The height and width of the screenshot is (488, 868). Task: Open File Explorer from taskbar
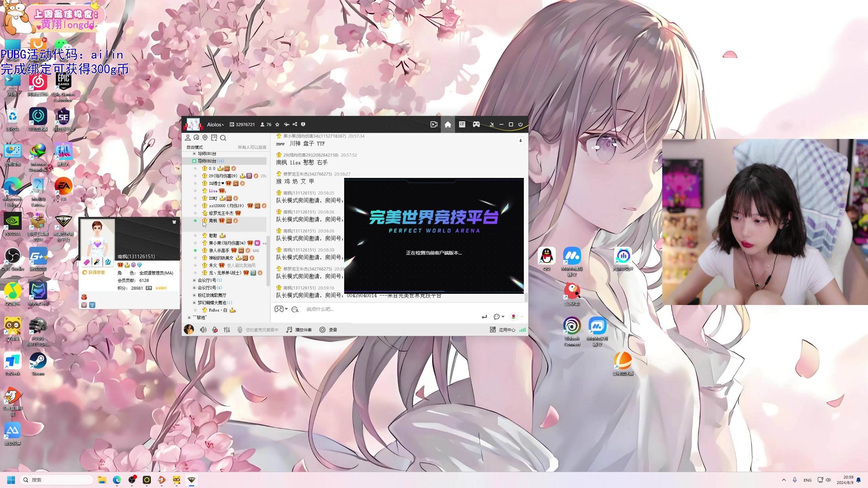point(102,480)
